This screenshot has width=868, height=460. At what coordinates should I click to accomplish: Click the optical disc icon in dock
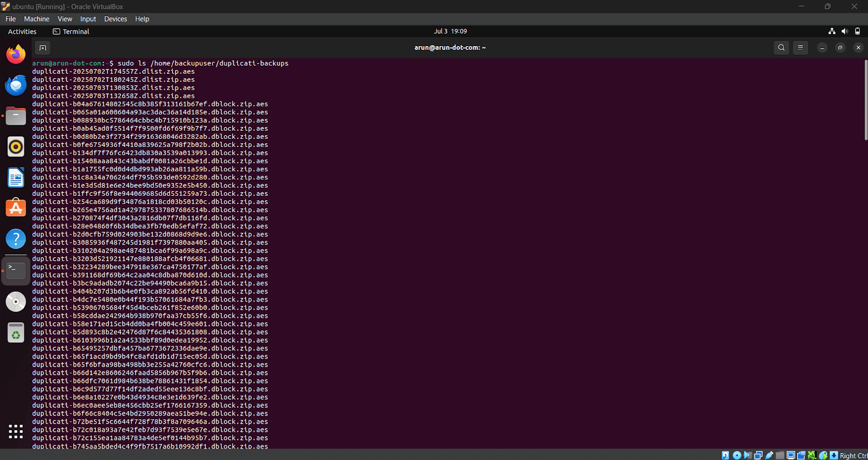[16, 302]
